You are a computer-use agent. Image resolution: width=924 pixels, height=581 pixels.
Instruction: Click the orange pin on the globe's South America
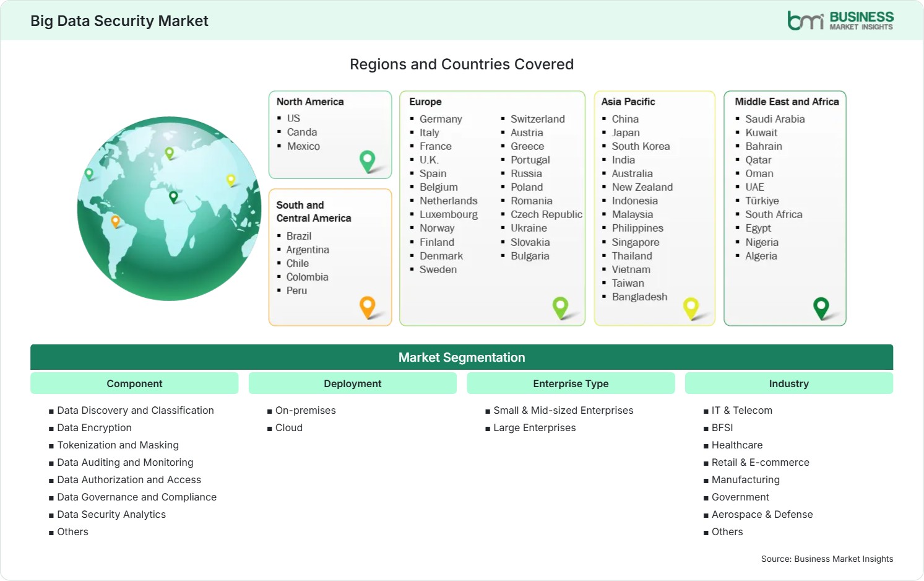[115, 221]
